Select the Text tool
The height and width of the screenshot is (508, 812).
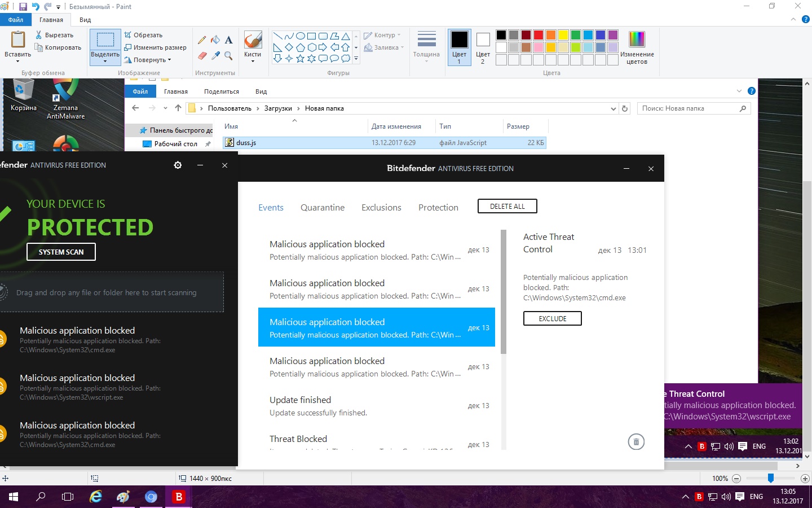coord(228,40)
